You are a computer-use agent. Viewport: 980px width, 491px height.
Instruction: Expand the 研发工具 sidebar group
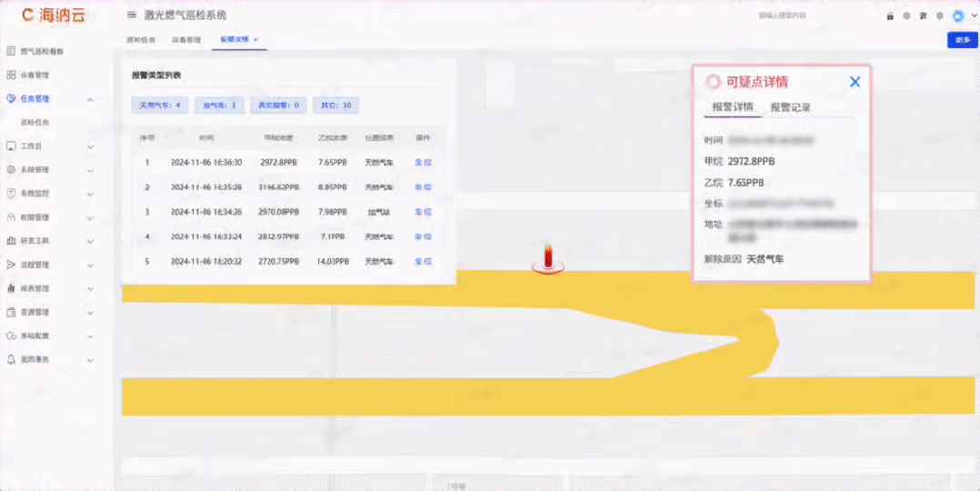(x=91, y=242)
